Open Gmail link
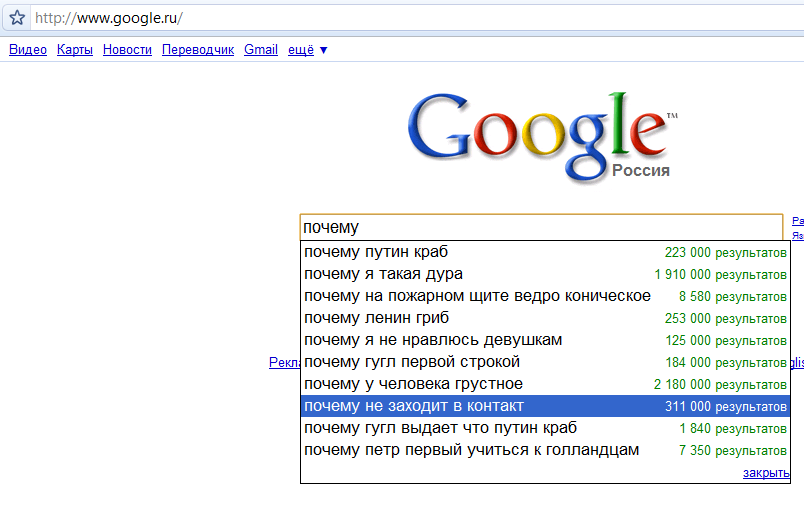804x511 pixels. tap(261, 50)
